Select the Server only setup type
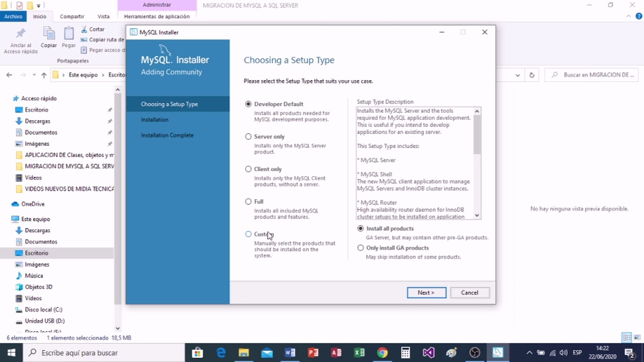The width and height of the screenshot is (644, 362). click(248, 137)
